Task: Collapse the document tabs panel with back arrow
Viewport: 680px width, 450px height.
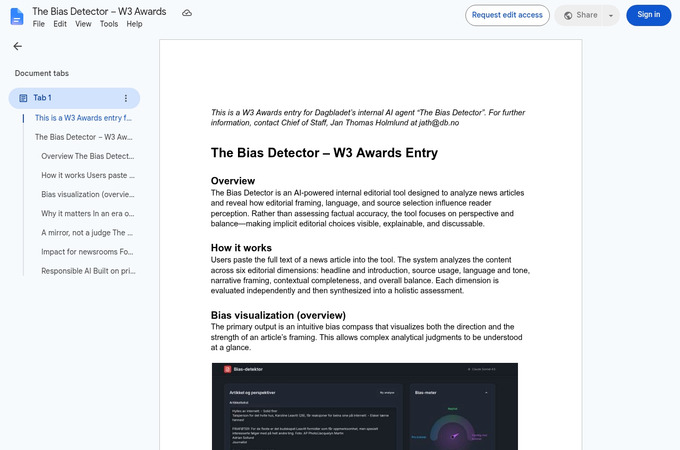Action: click(x=17, y=46)
